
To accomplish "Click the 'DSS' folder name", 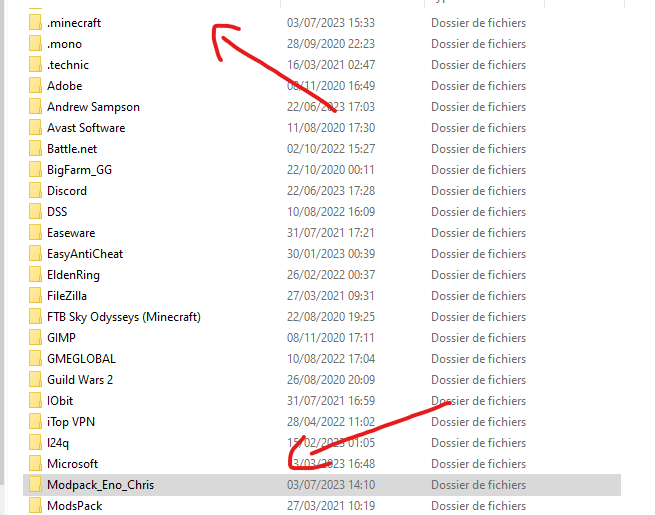I will [57, 212].
